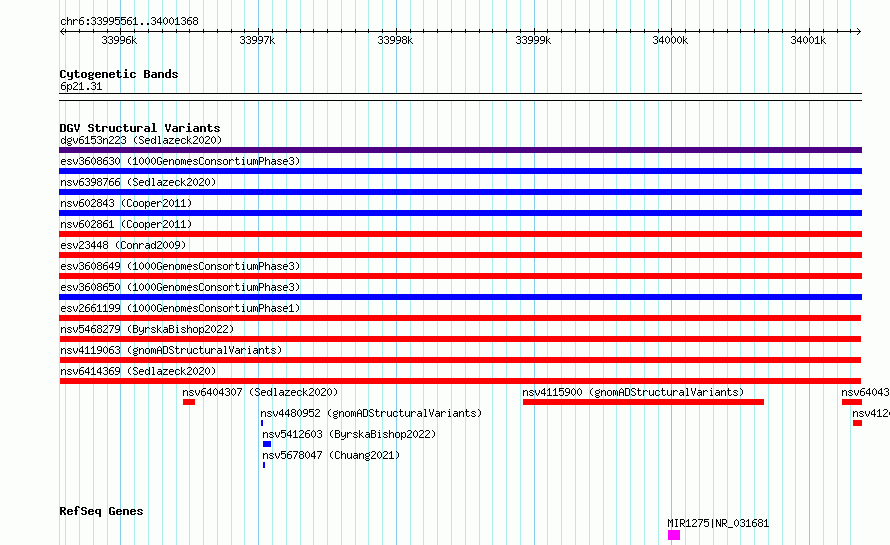Click the blue bar under esv3608650
This screenshot has height=545, width=890.
460,297
